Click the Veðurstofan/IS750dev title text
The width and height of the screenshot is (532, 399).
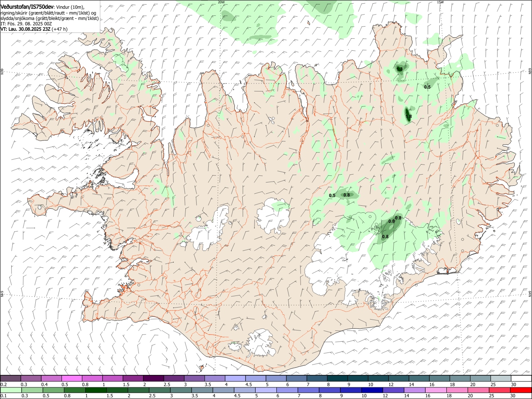pyautogui.click(x=27, y=6)
